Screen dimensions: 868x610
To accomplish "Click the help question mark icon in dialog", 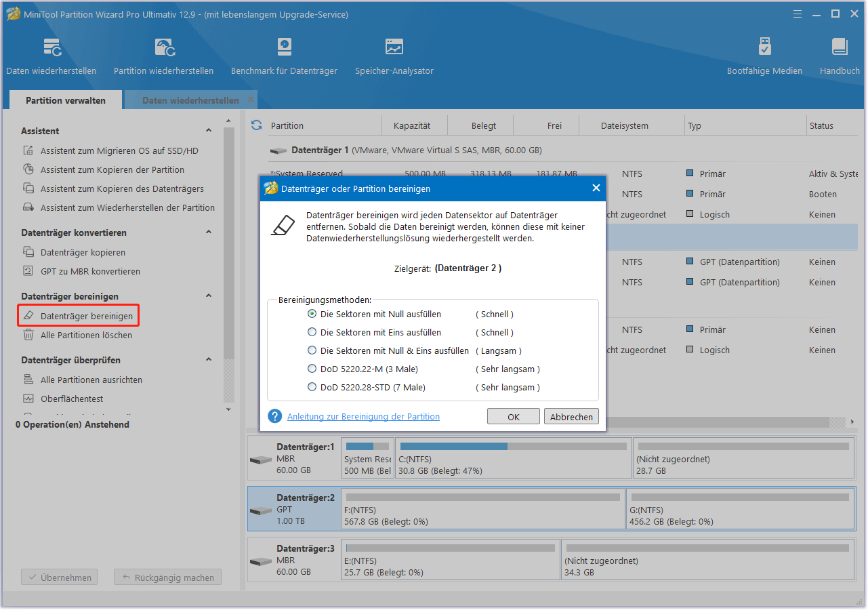I will click(275, 416).
